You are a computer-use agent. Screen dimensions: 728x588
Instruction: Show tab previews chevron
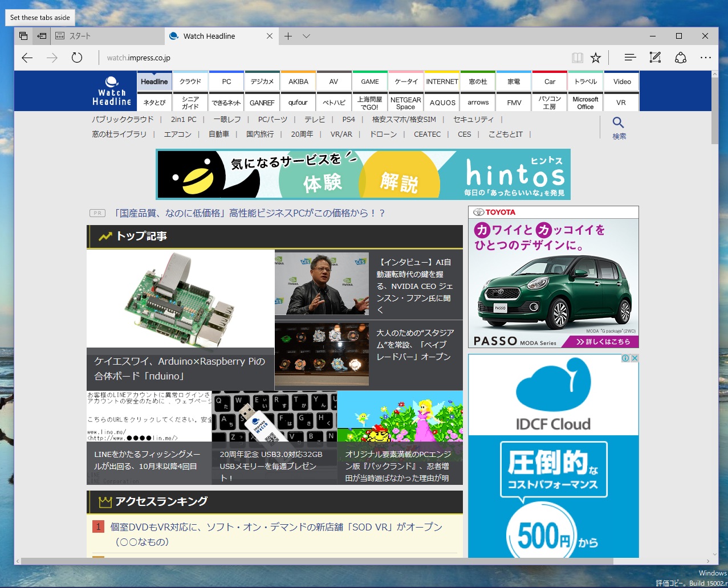click(306, 36)
